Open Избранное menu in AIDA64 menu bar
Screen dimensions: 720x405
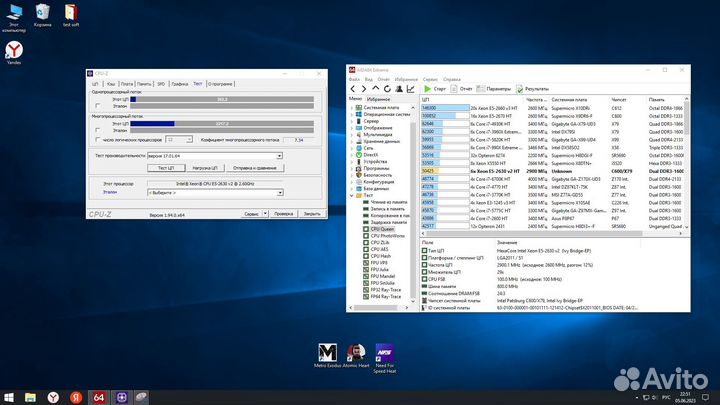click(x=406, y=79)
